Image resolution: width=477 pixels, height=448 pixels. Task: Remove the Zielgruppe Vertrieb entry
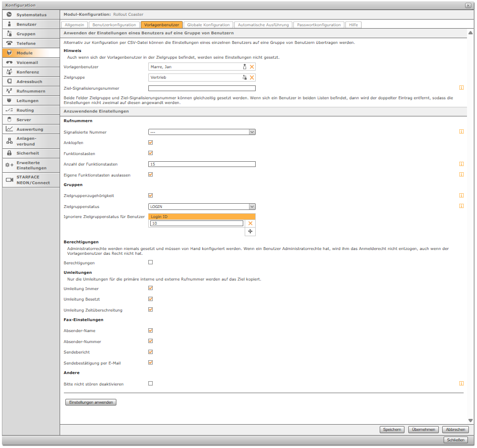coord(252,77)
